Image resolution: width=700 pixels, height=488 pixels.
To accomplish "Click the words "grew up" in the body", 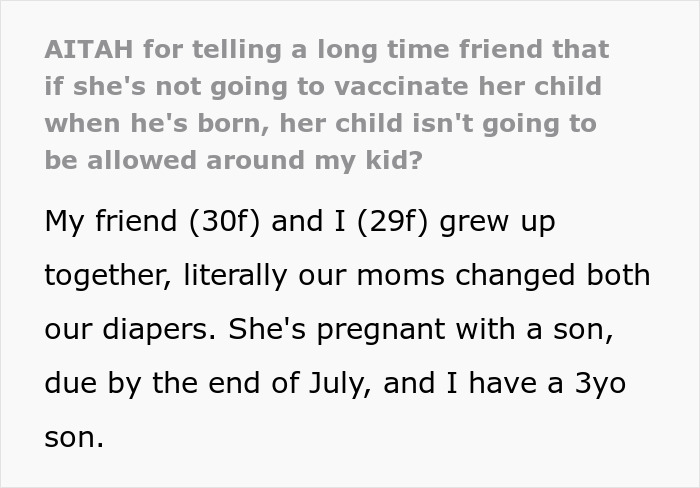I will [x=508, y=221].
